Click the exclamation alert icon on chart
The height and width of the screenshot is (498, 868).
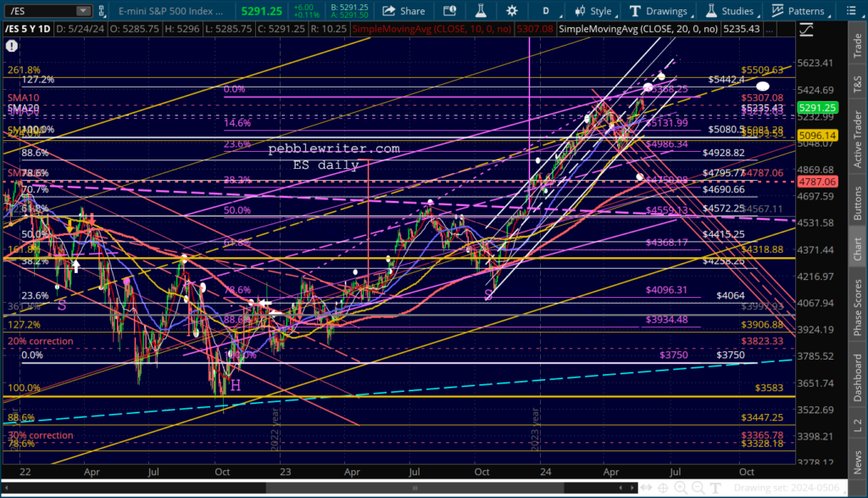pyautogui.click(x=12, y=46)
